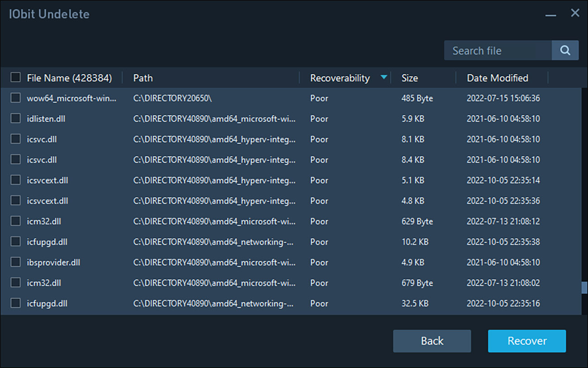Click the minimize window icon
This screenshot has width=588, height=368.
tap(550, 14)
